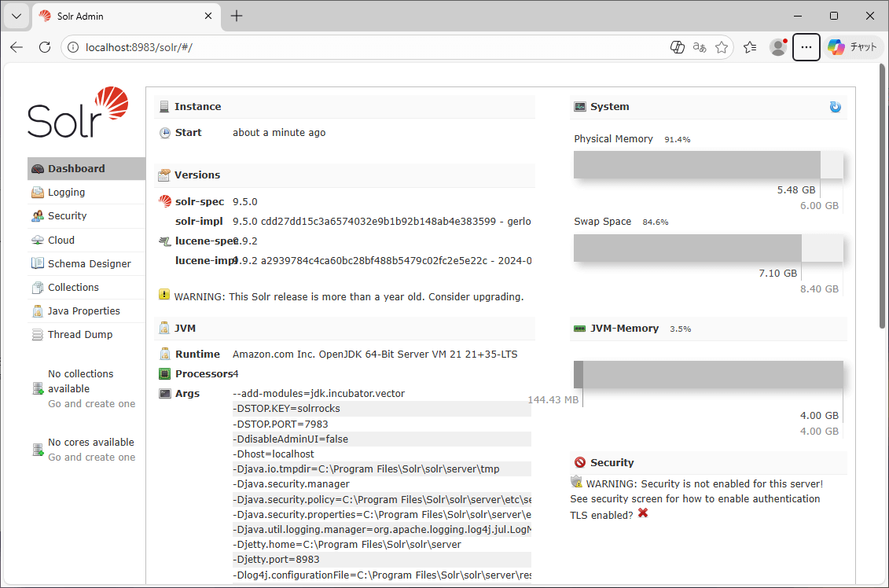889x588 pixels.
Task: Open the Logging page
Action: (66, 193)
